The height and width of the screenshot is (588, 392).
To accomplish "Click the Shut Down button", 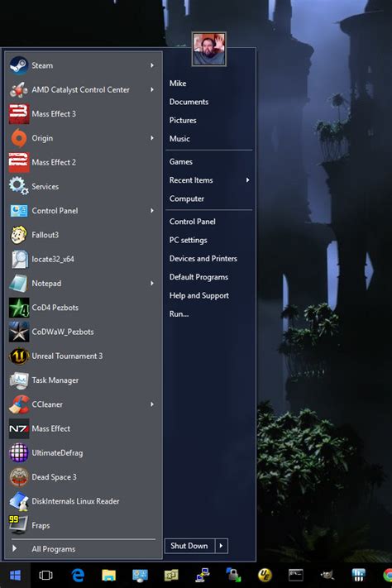I will point(189,546).
